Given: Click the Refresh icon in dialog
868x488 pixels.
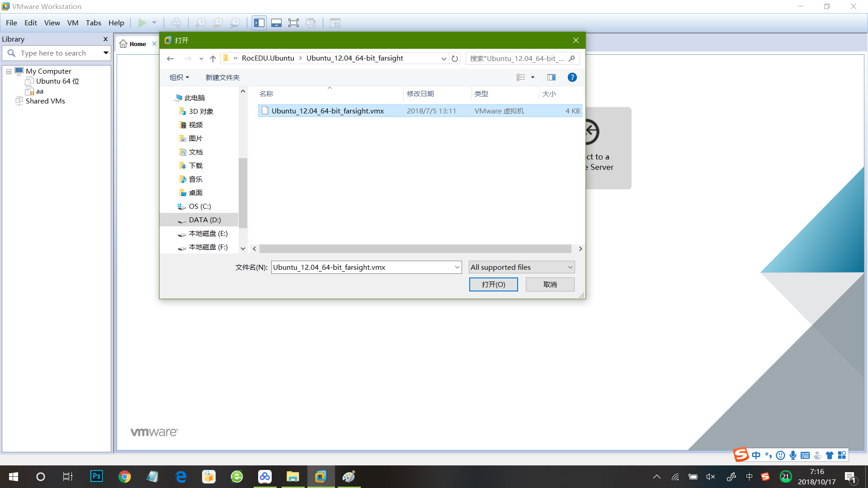Looking at the screenshot, I should 455,58.
